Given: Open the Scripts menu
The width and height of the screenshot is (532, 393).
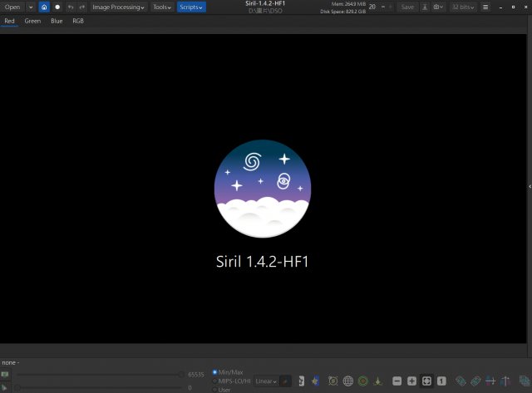Looking at the screenshot, I should [191, 7].
